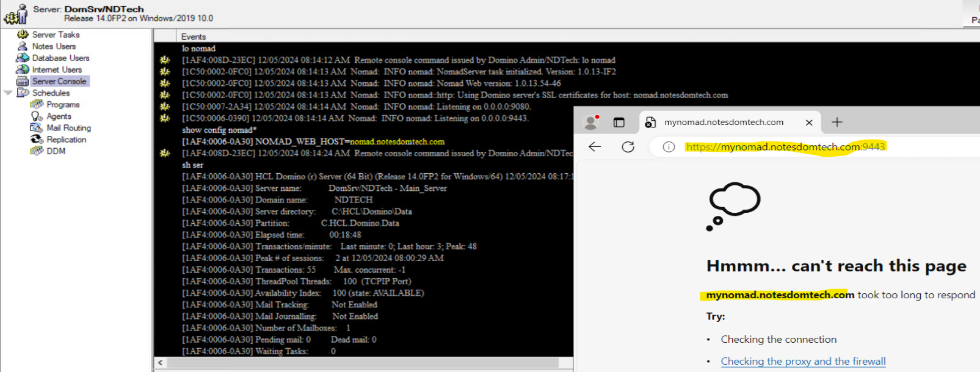
Task: Click the browser address bar URL
Action: pos(785,146)
